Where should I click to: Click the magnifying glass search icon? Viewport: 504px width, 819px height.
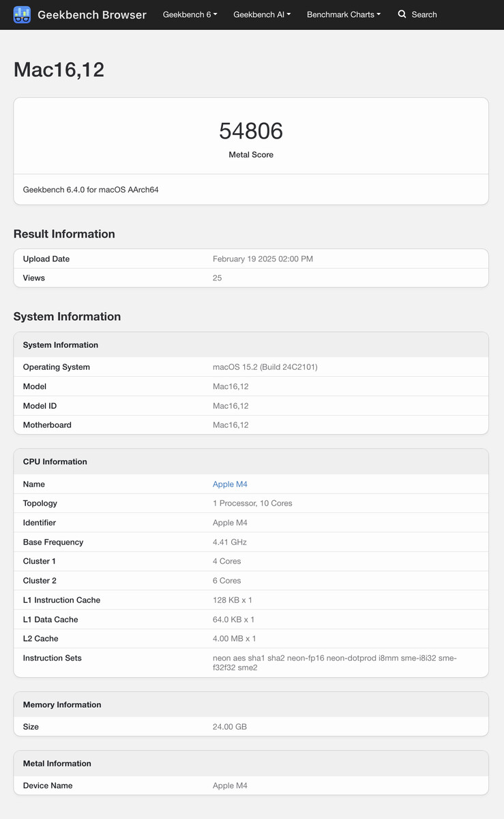tap(402, 14)
